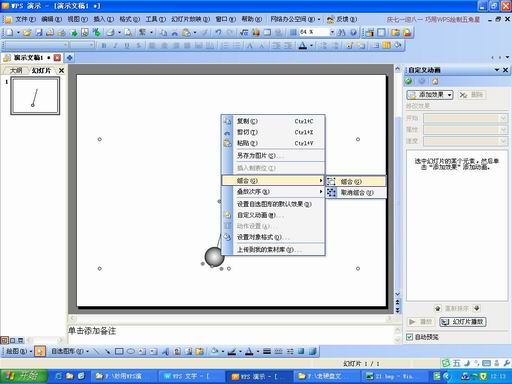The height and width of the screenshot is (384, 512).
Task: Open the zoom percentage dropdown
Action: coord(332,32)
